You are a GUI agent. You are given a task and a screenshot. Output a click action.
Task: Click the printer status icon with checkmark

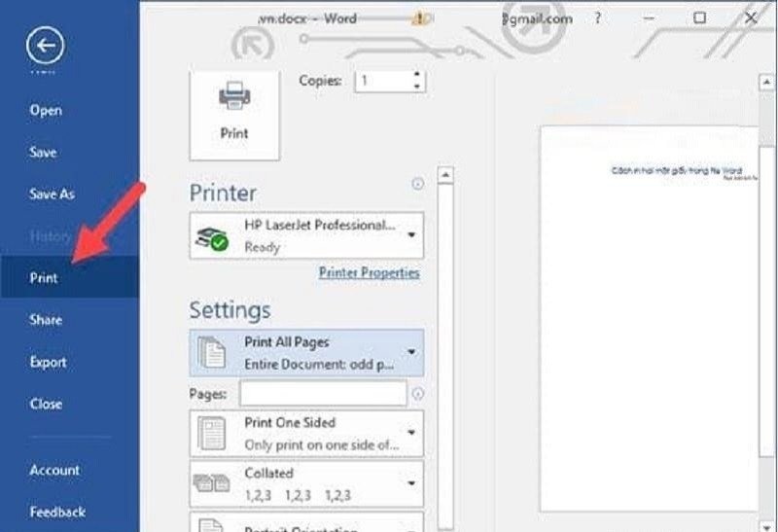point(211,239)
